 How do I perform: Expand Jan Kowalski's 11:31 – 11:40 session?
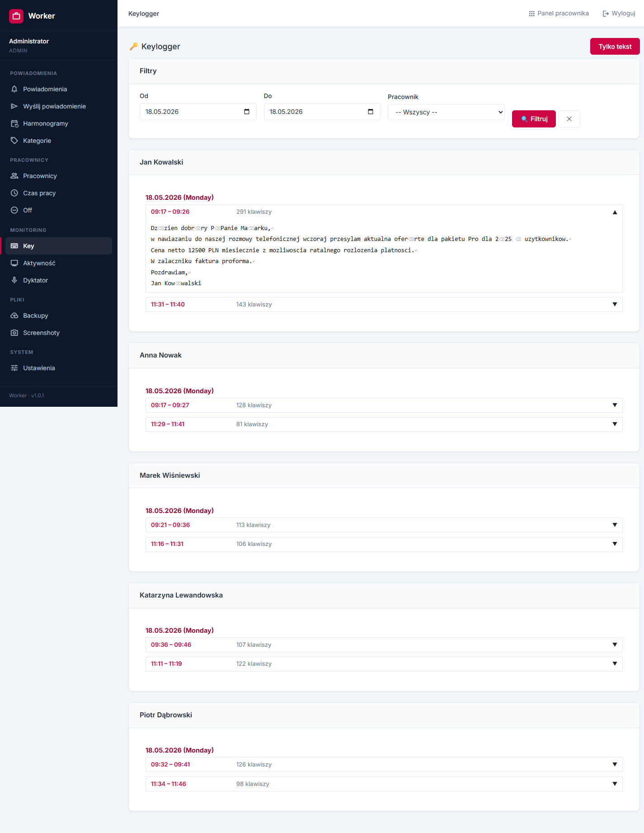tap(384, 305)
